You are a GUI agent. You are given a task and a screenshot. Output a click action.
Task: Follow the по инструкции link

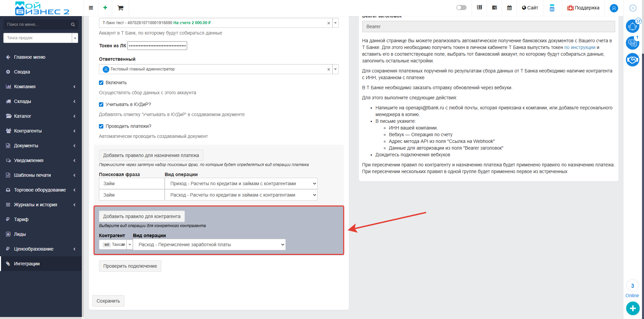click(580, 47)
